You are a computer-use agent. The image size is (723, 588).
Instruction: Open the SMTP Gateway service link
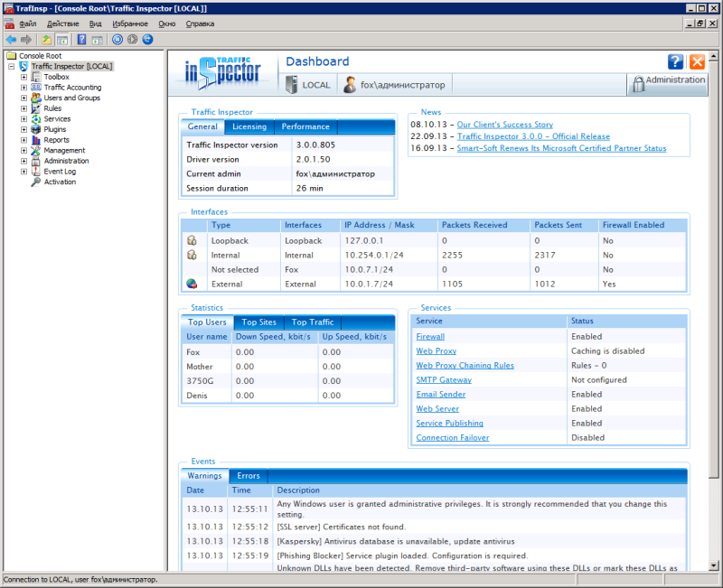coord(444,379)
